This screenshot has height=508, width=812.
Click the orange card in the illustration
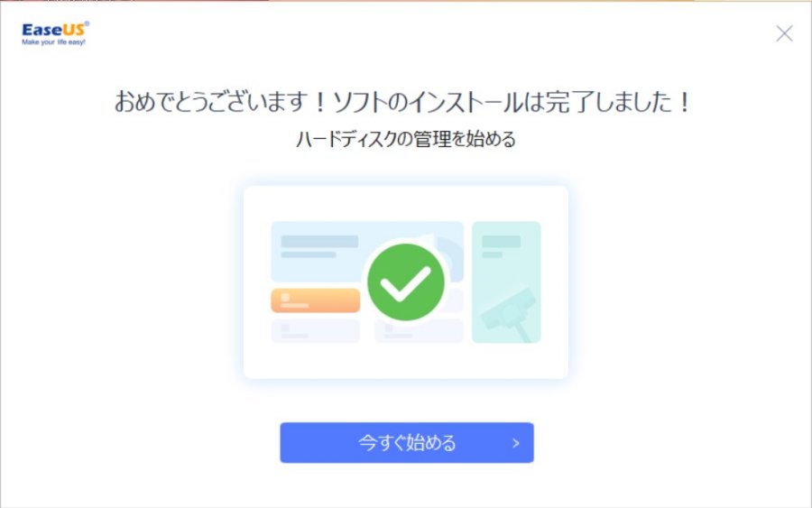coord(316,300)
